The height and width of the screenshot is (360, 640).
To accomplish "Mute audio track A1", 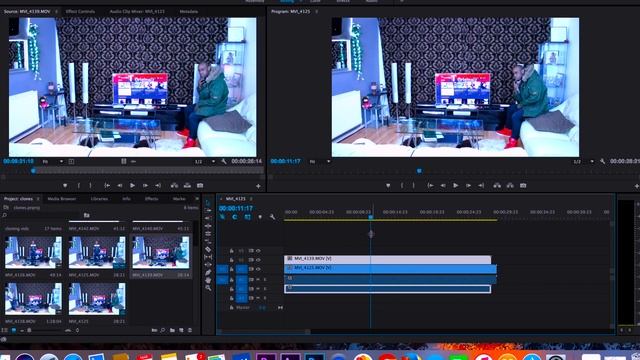I will coord(258,280).
